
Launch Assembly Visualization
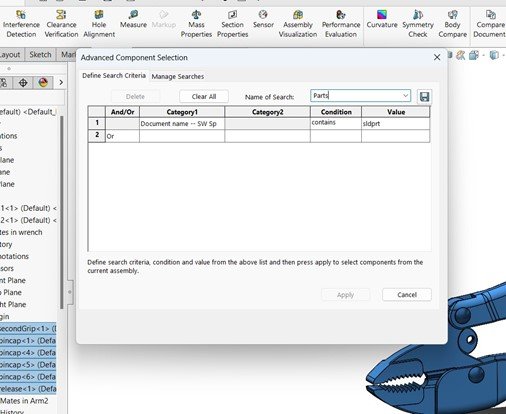click(x=298, y=24)
